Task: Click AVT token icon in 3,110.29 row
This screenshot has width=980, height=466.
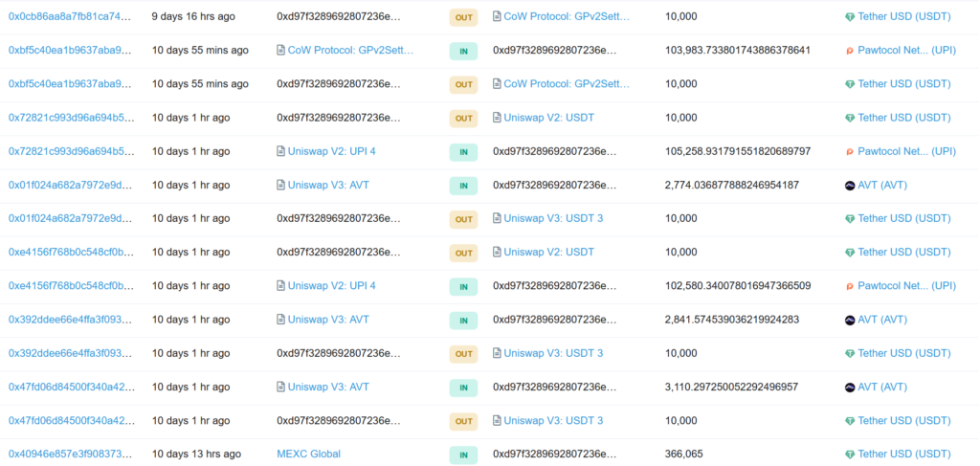Action: pyautogui.click(x=850, y=388)
